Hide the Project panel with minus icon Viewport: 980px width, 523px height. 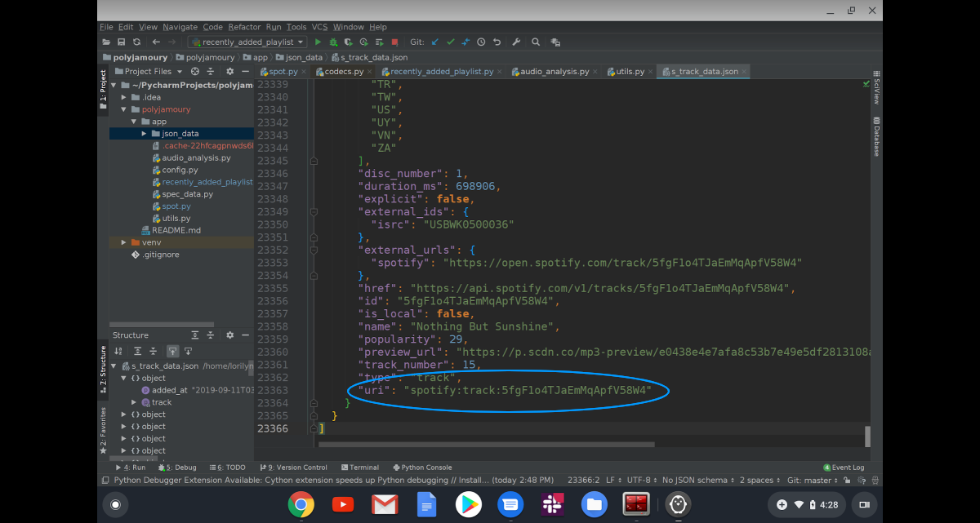click(245, 72)
